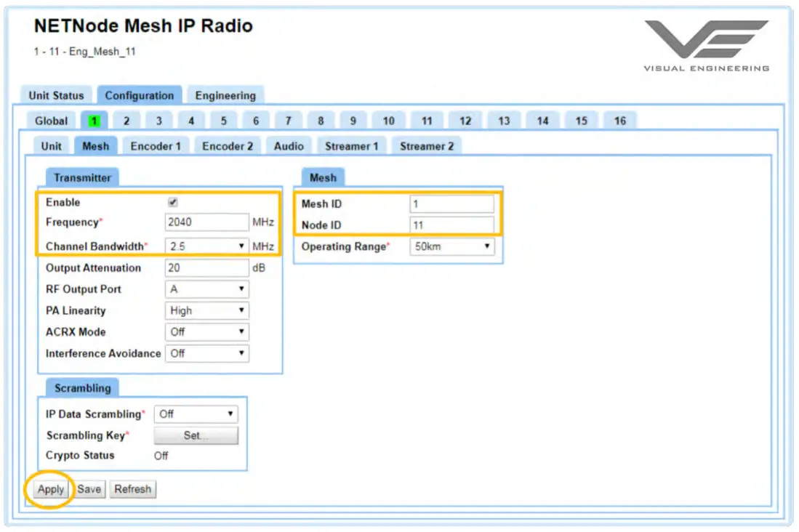This screenshot has width=799, height=532.
Task: Click the Frequency input field
Action: [x=207, y=222]
